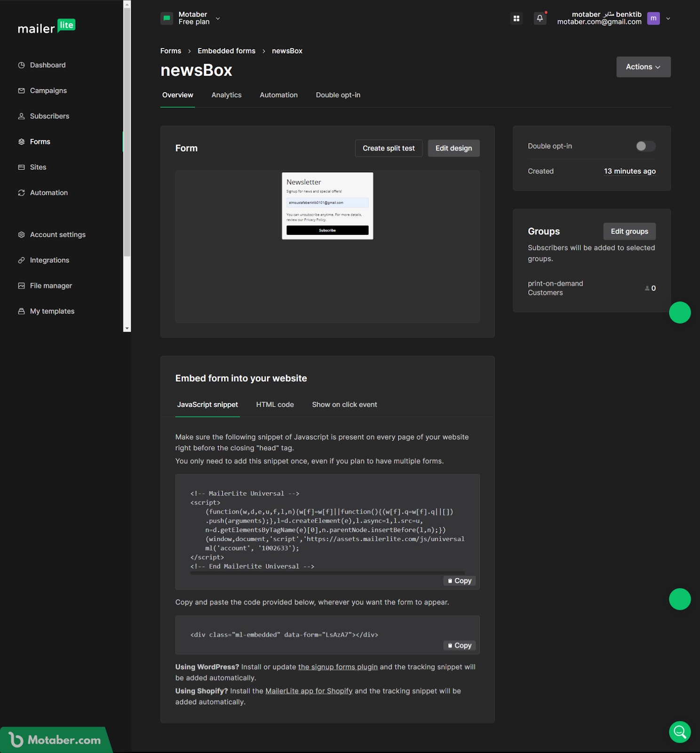This screenshot has width=700, height=753.
Task: Go to Forms breadcrumb
Action: [x=171, y=51]
